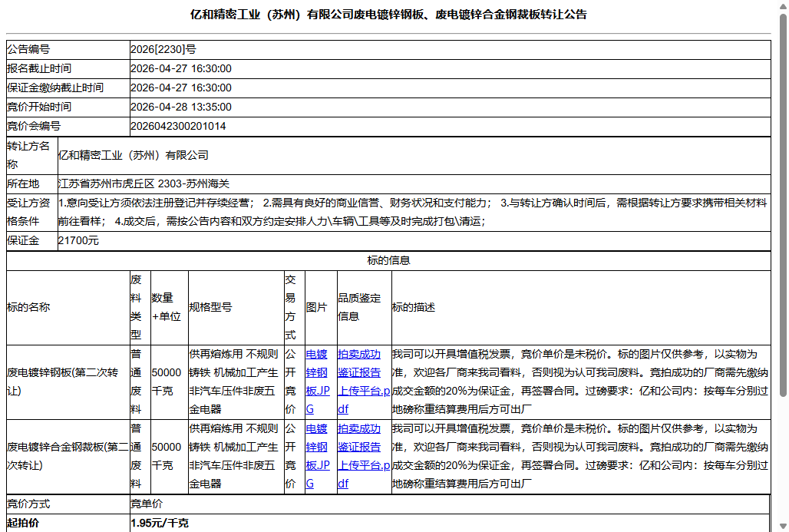Image resolution: width=789 pixels, height=532 pixels.
Task: Click the 报名截止时间 label
Action: [39, 68]
